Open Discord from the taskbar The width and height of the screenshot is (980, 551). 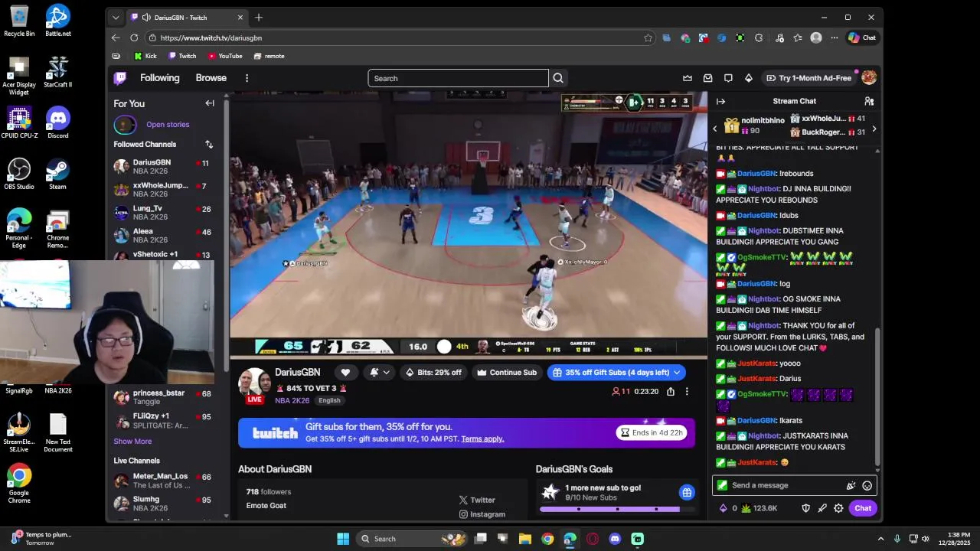[x=615, y=539]
